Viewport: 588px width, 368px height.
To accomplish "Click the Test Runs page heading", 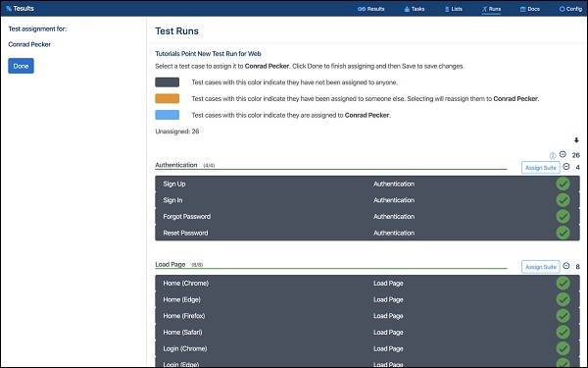I will (x=177, y=31).
